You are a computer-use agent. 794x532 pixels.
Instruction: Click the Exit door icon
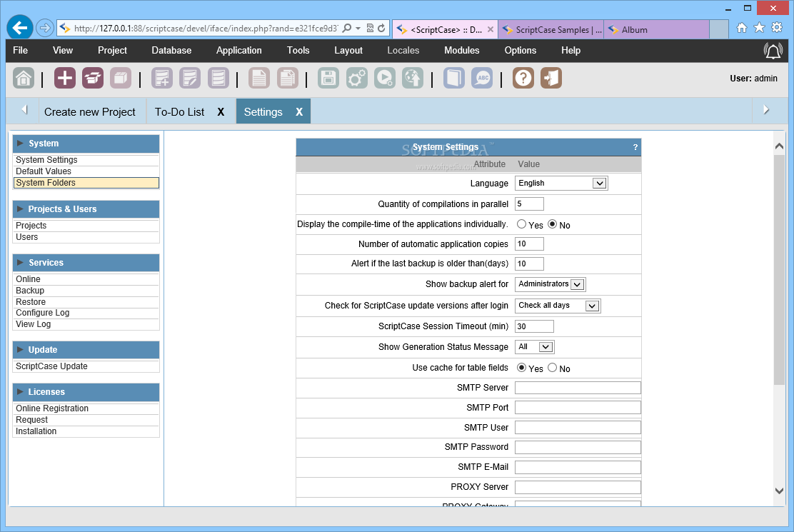click(551, 79)
